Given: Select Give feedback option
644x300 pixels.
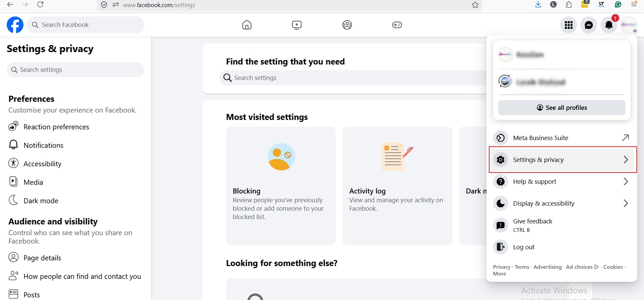Looking at the screenshot, I should click(x=562, y=225).
